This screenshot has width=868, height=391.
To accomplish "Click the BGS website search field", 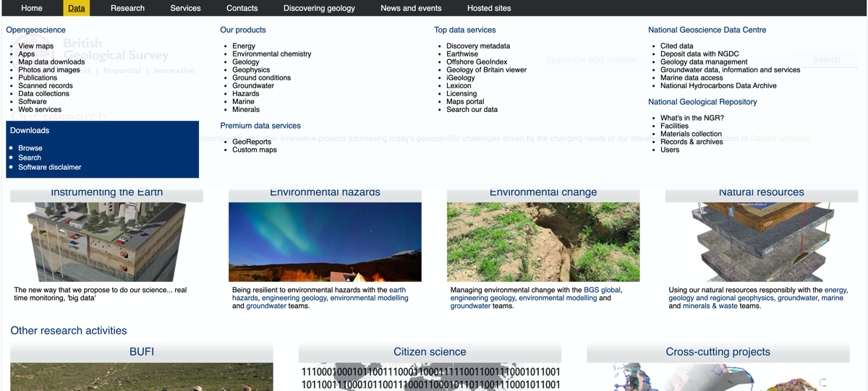I will (668, 60).
